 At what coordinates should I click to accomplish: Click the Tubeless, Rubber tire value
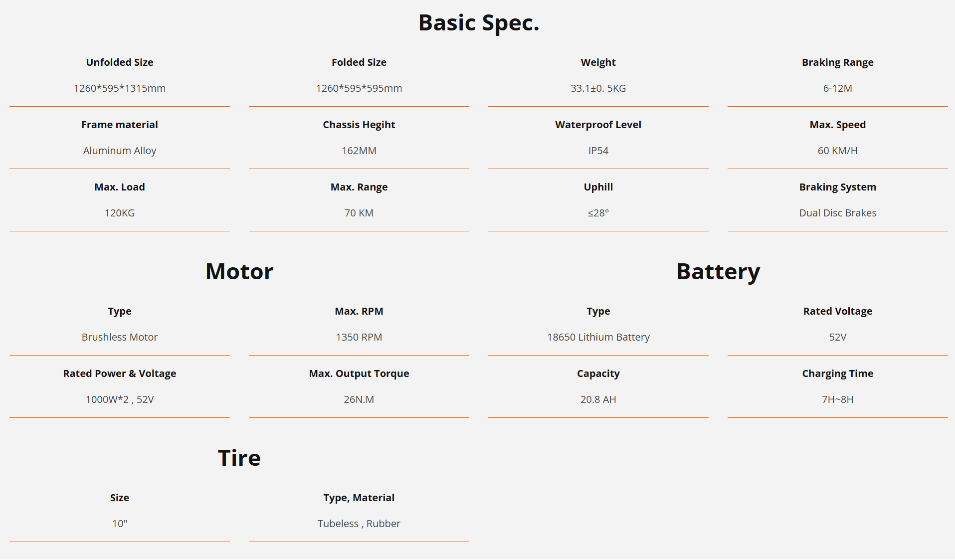pos(359,524)
